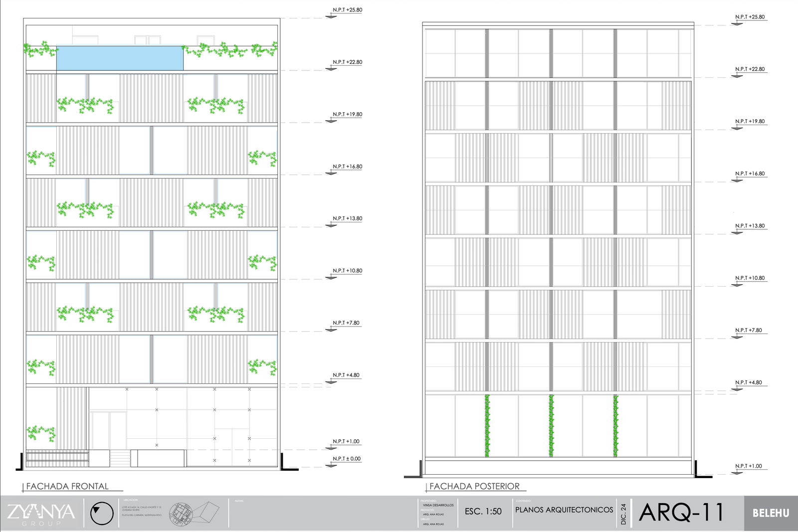Click the BELEHU project label
798x532 pixels.
coord(771,513)
